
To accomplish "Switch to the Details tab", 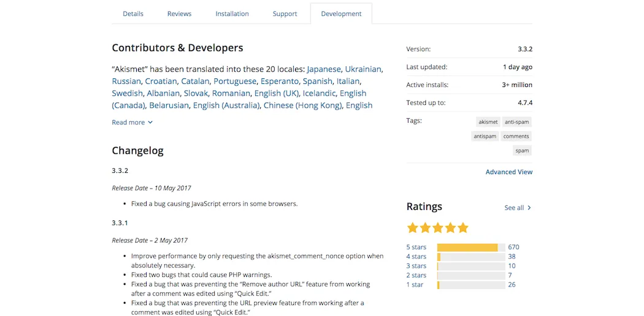I will click(133, 13).
